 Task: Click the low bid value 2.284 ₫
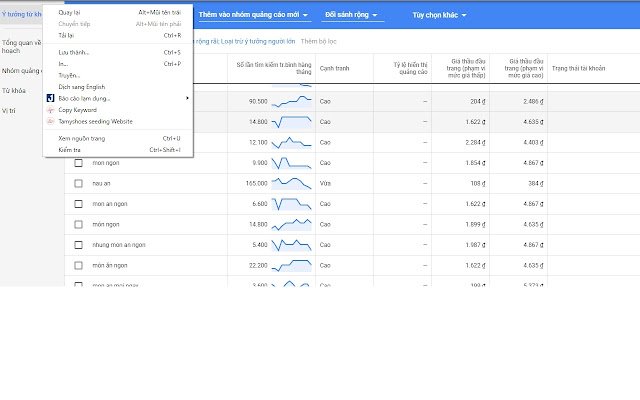tap(475, 142)
